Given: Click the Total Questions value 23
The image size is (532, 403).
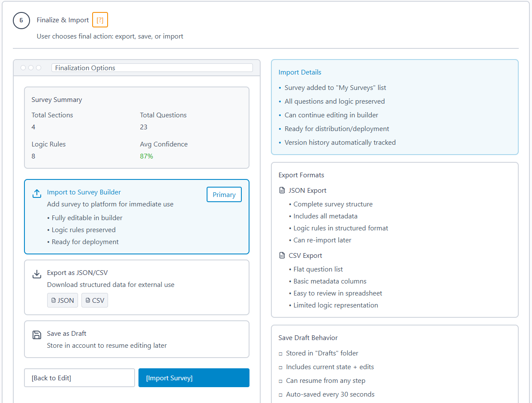Looking at the screenshot, I should (144, 127).
